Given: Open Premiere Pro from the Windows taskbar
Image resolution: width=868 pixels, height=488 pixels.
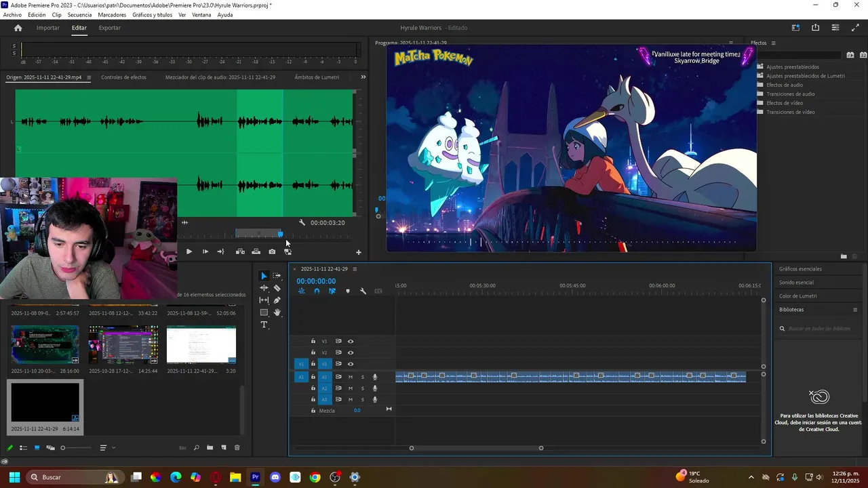Looking at the screenshot, I should (x=255, y=477).
